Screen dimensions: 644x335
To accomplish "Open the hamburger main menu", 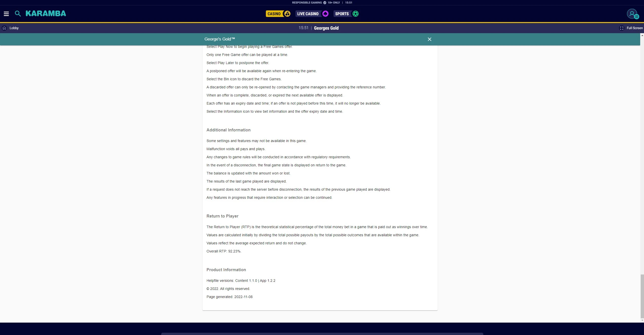I will tap(6, 14).
